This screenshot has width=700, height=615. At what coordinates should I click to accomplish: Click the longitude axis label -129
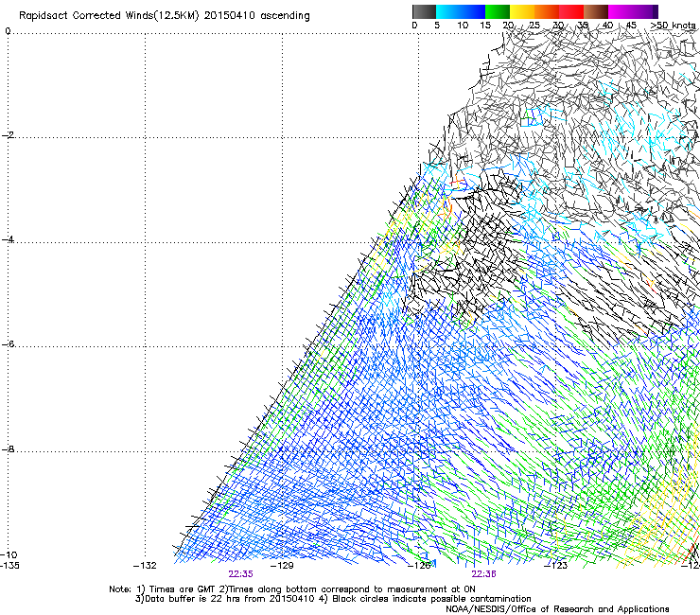282,566
